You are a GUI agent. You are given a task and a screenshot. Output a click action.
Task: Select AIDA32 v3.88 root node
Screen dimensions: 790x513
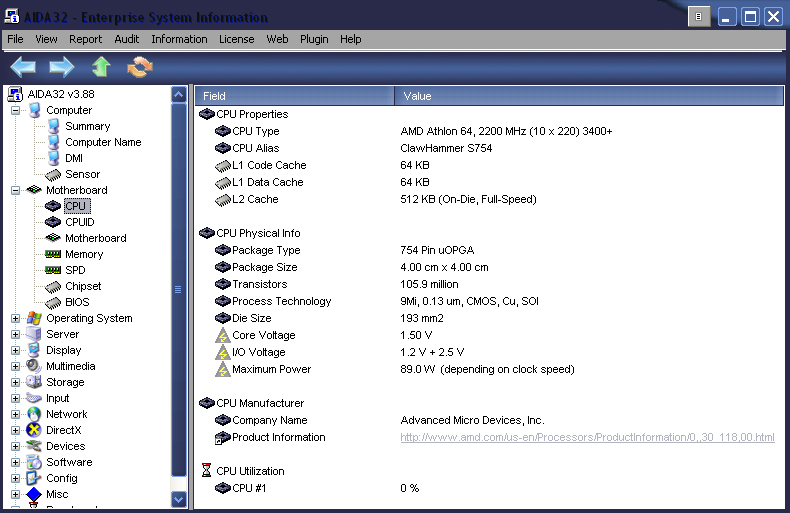[x=60, y=94]
